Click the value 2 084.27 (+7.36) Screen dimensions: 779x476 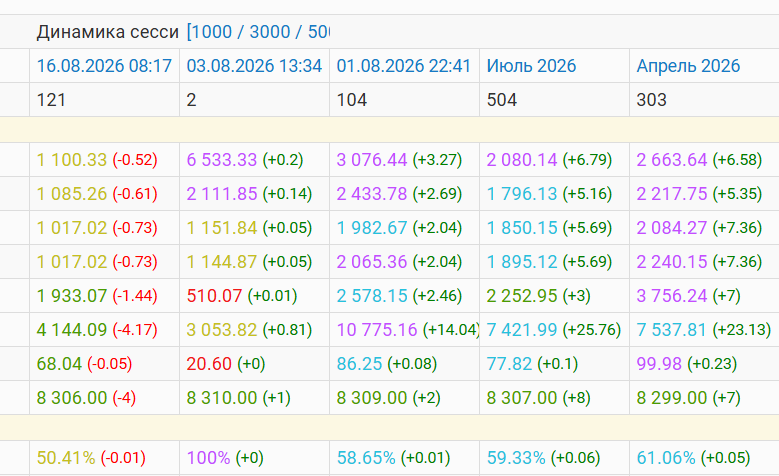click(700, 228)
